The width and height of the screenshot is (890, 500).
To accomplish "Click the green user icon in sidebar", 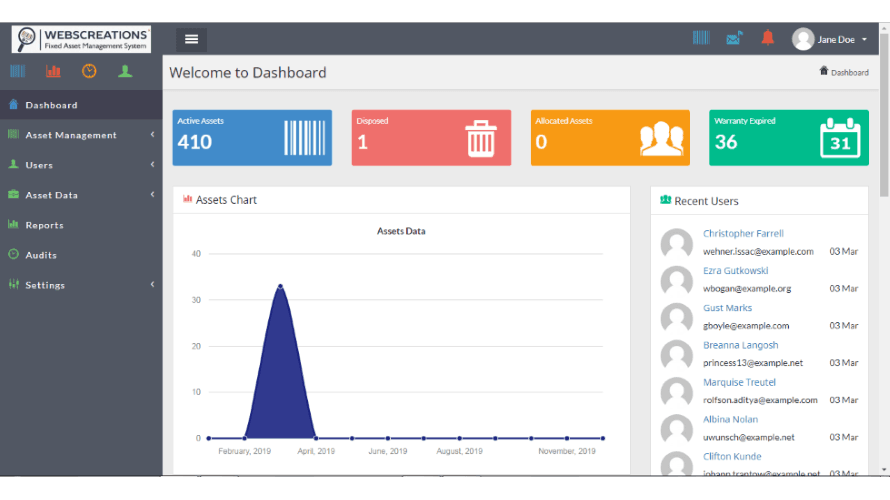I will coord(125,71).
